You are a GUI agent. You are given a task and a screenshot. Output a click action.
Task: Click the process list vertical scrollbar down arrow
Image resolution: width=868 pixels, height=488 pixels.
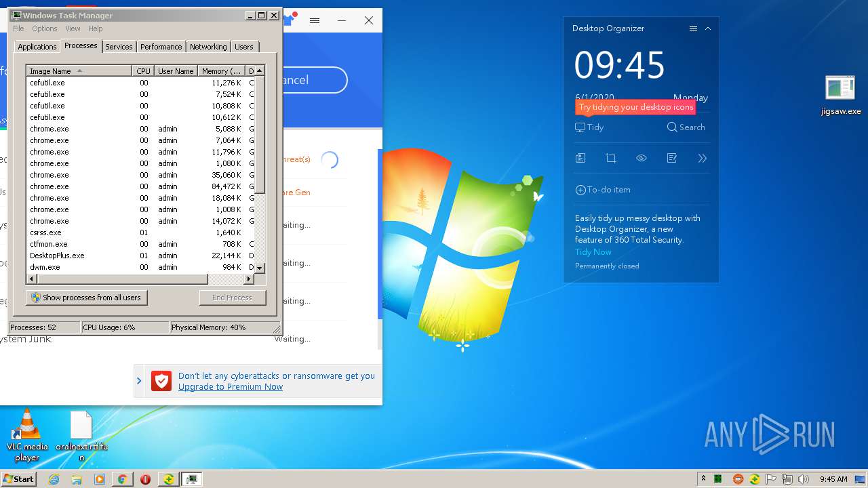coord(260,268)
